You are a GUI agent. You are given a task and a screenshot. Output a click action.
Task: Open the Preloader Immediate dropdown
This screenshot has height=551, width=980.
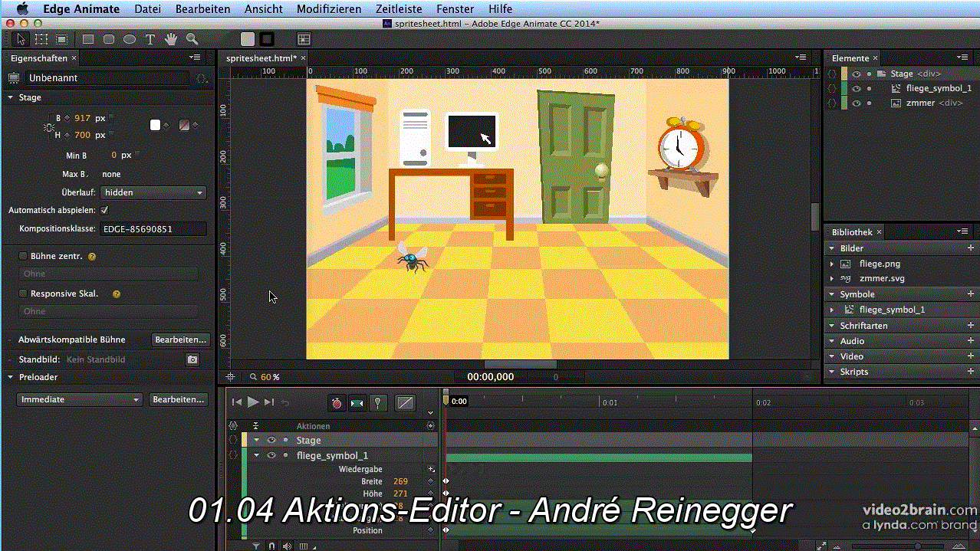tap(80, 399)
